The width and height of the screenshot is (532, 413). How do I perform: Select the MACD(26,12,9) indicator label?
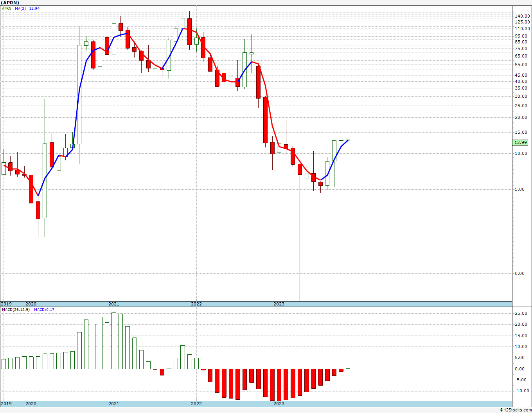16,309
